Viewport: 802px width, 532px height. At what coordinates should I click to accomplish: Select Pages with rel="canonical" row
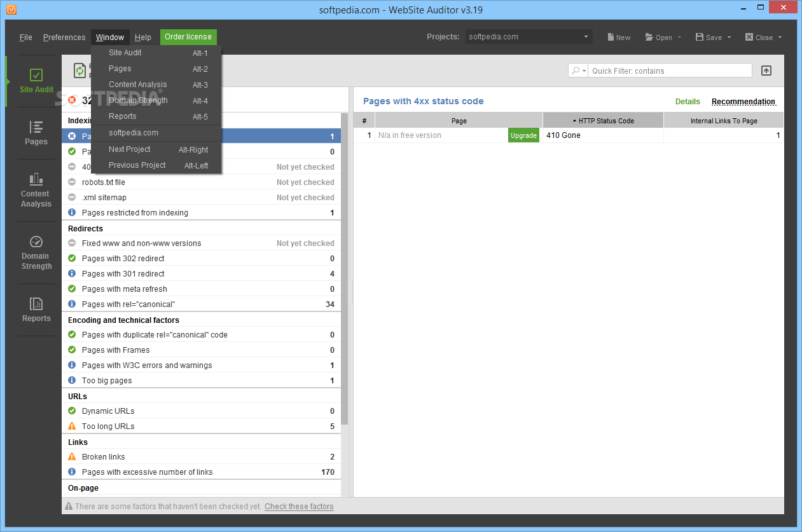pyautogui.click(x=202, y=304)
